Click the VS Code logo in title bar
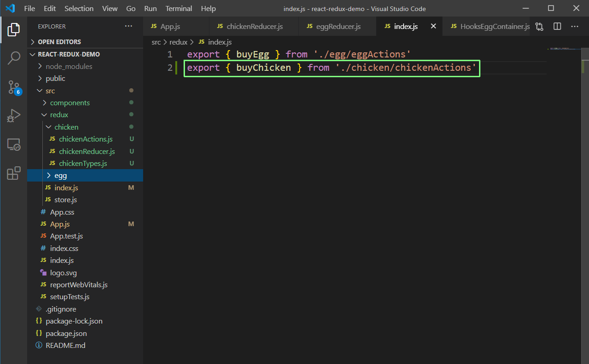Screen dimensions: 589x364 pos(10,8)
